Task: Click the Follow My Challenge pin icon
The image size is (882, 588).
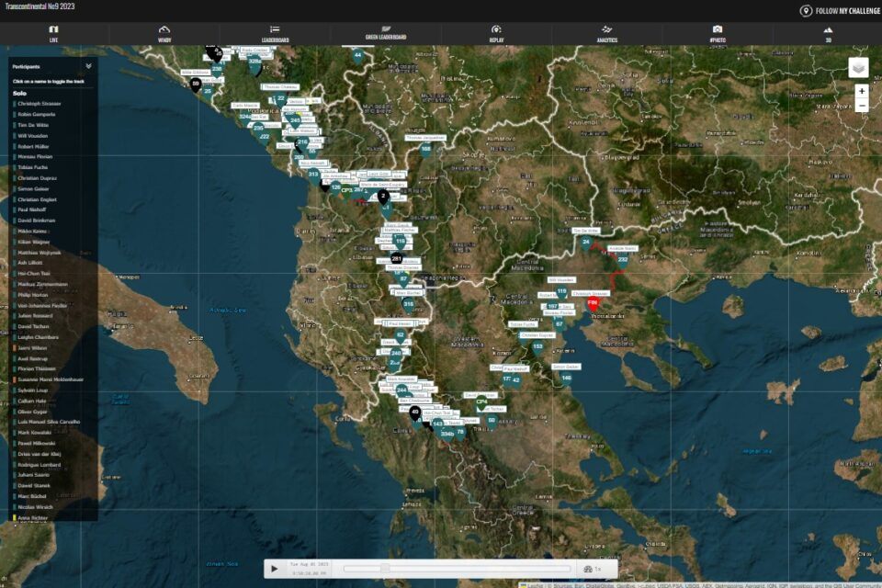Action: click(806, 11)
